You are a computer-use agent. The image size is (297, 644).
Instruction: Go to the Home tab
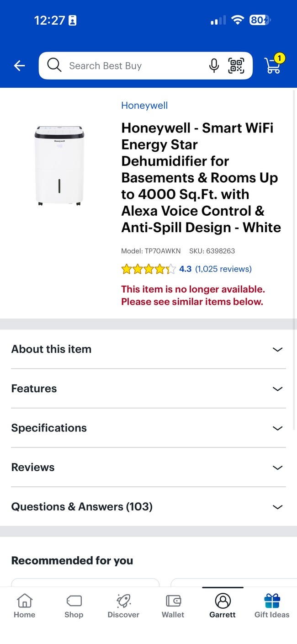click(x=24, y=606)
